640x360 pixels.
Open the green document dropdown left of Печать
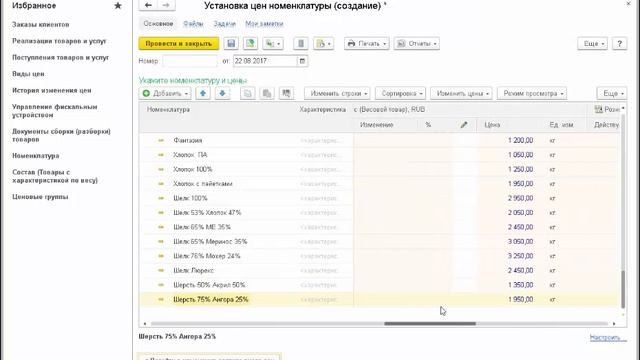click(324, 43)
